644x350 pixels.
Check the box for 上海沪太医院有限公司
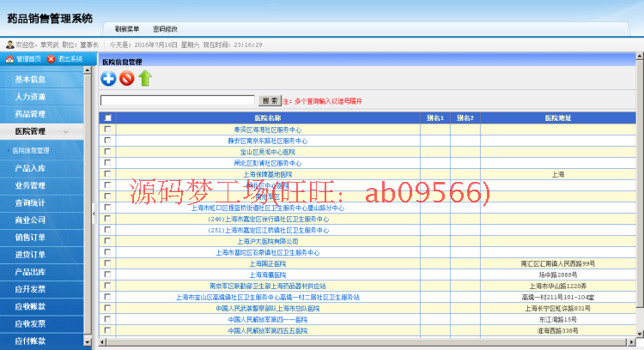(107, 241)
